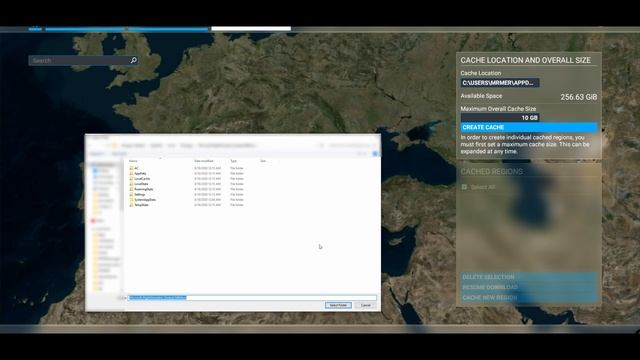
Task: Click the Folder name input field
Action: click(252, 298)
